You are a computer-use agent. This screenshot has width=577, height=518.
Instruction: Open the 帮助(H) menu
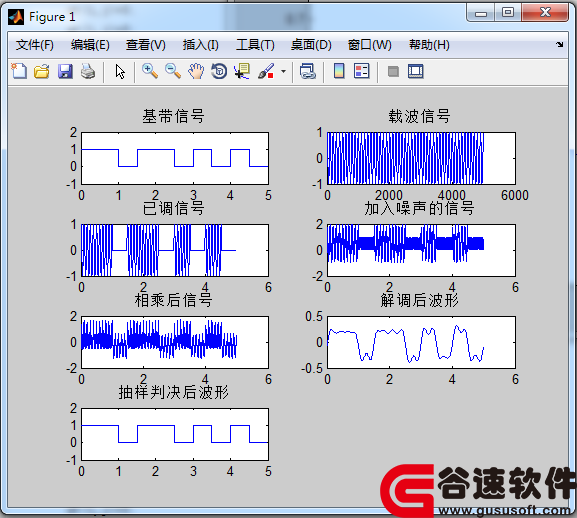(x=429, y=45)
